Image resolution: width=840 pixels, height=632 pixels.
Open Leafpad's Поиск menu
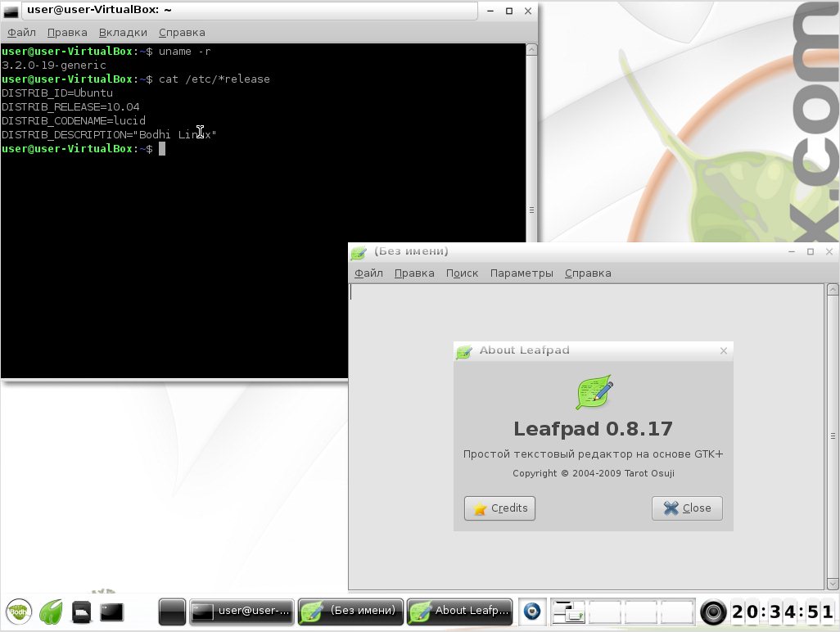pyautogui.click(x=462, y=273)
